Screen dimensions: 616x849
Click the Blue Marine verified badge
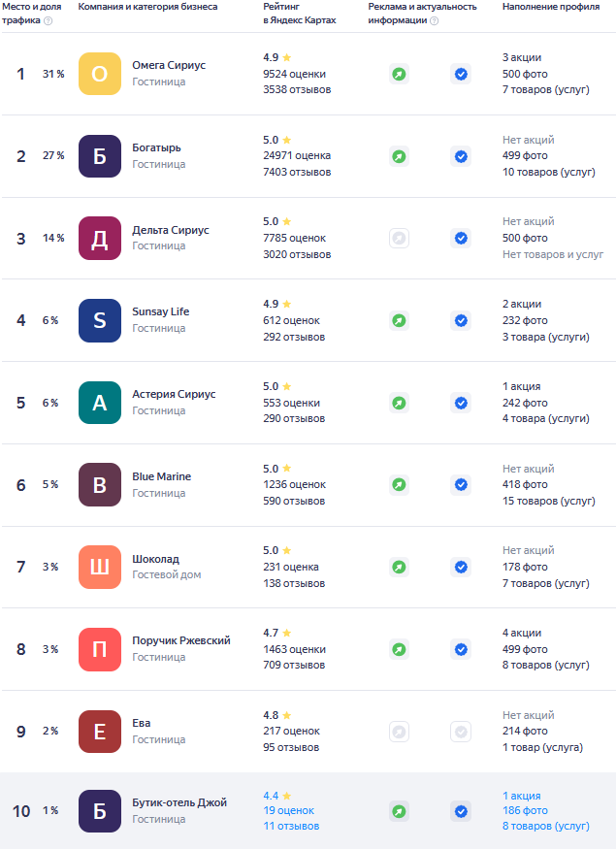coord(461,484)
